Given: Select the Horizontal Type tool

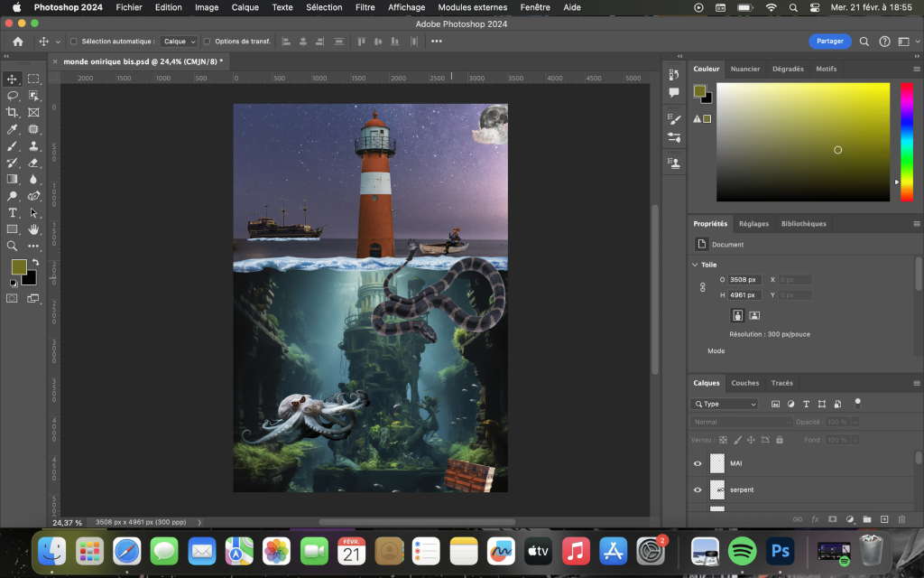Looking at the screenshot, I should click(13, 213).
